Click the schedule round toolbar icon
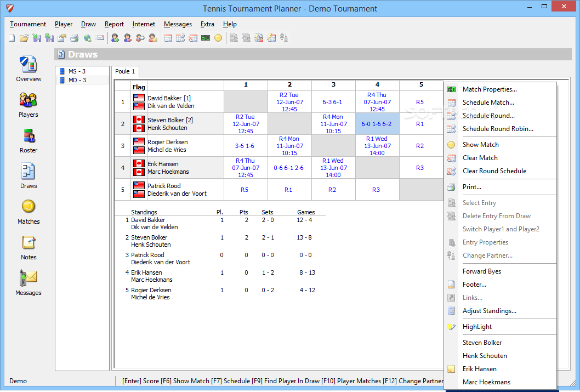580x392 pixels. coord(180,38)
